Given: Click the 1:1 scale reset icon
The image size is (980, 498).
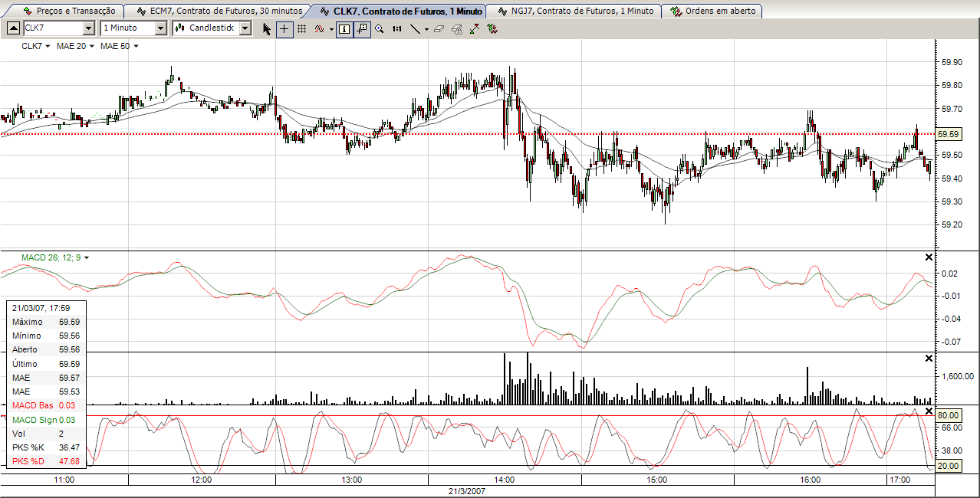Looking at the screenshot, I should pos(397,29).
